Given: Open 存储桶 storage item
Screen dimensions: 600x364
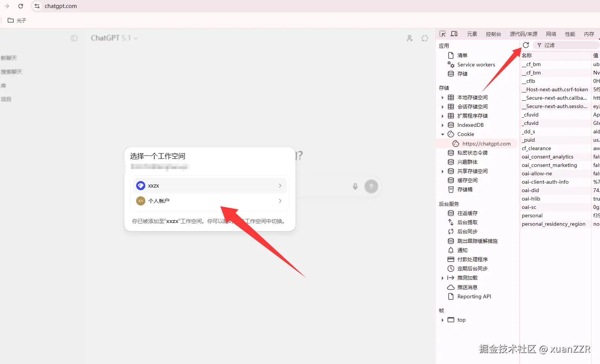Looking at the screenshot, I should [465, 189].
